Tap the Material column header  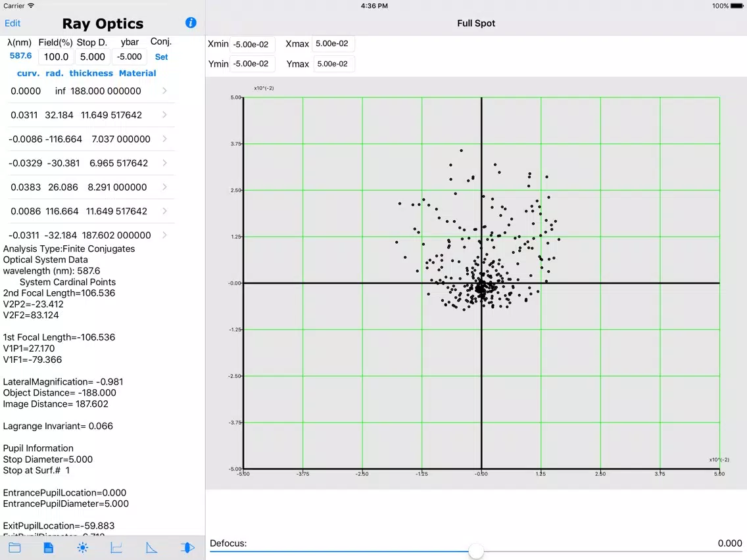click(x=137, y=73)
